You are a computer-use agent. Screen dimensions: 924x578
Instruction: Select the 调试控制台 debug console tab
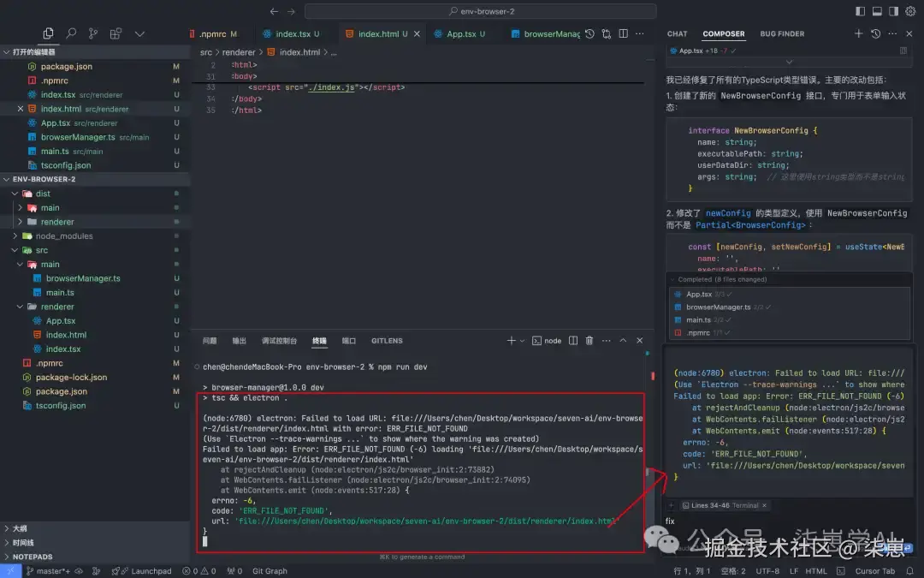pos(279,341)
